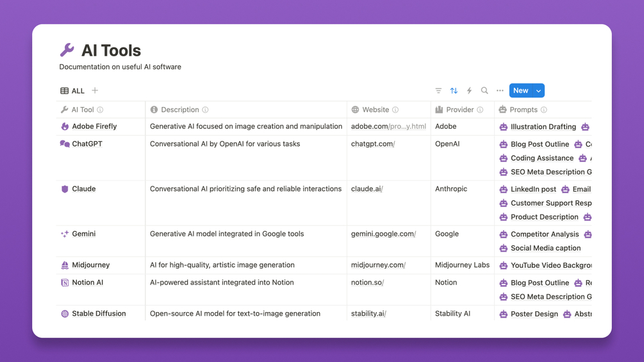Open the Gemini row title
This screenshot has width=644, height=362.
point(84,234)
